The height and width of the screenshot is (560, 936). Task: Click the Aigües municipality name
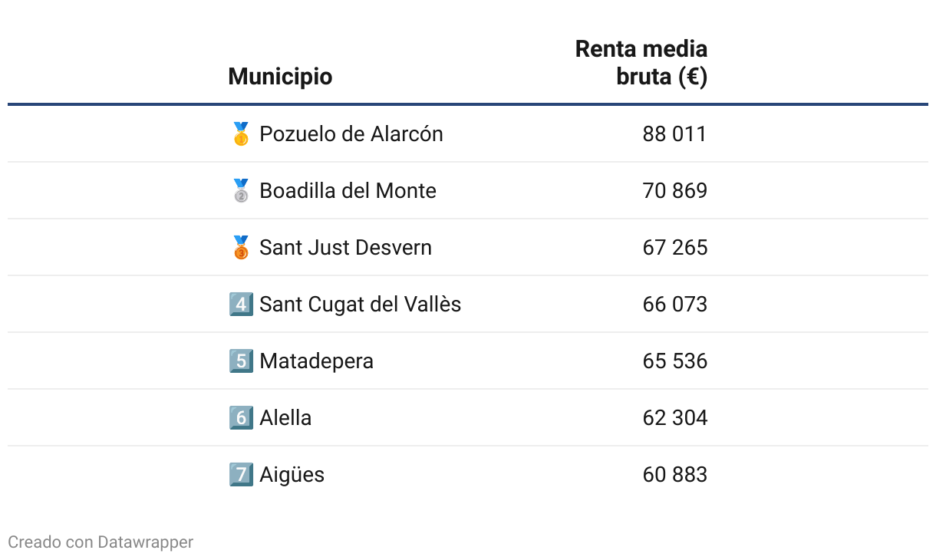pos(292,475)
